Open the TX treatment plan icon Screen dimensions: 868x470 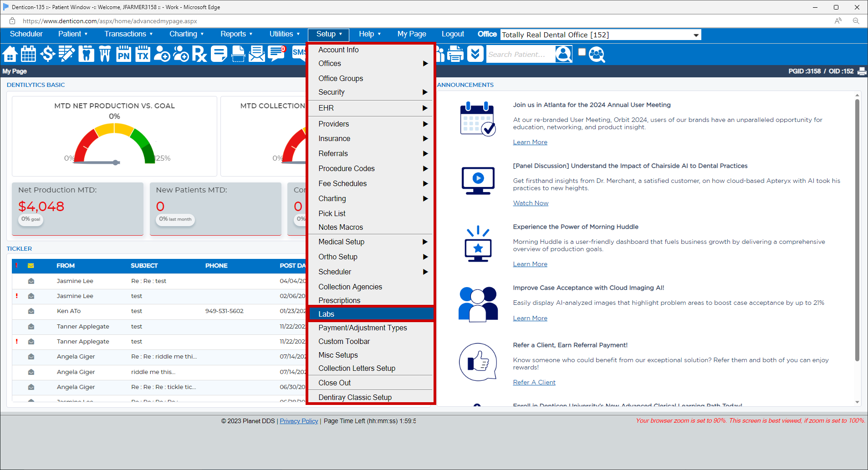click(143, 54)
